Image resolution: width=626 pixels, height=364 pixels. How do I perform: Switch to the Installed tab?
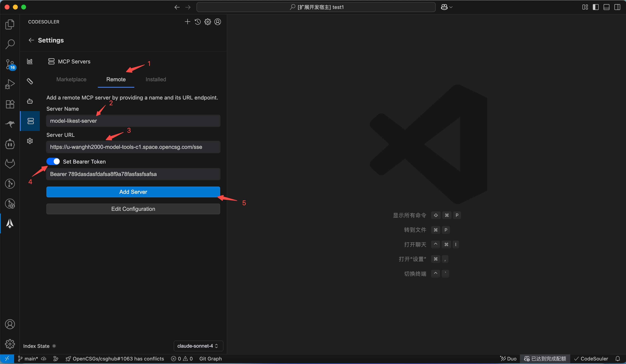pyautogui.click(x=156, y=79)
